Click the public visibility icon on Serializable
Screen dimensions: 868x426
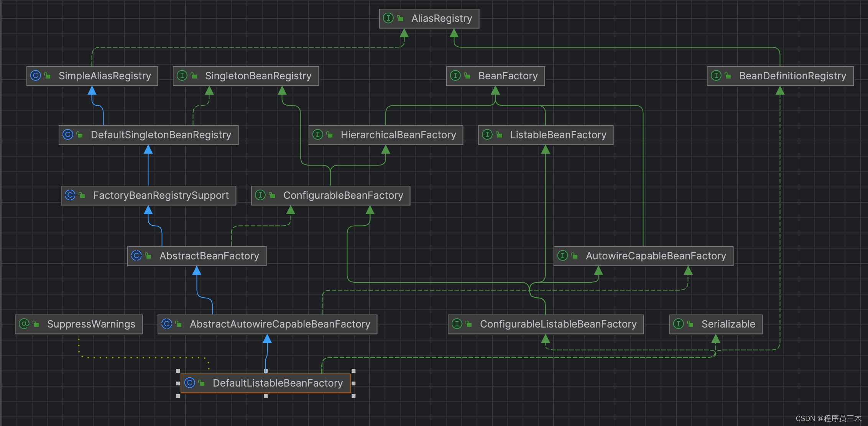(x=690, y=324)
